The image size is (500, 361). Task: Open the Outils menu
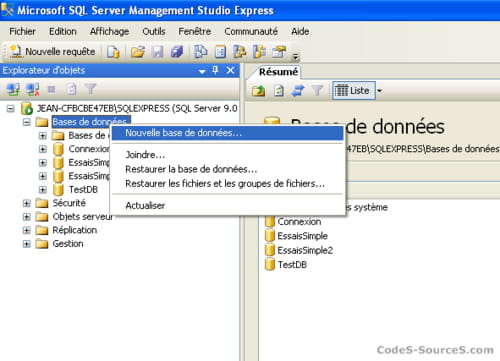[154, 31]
